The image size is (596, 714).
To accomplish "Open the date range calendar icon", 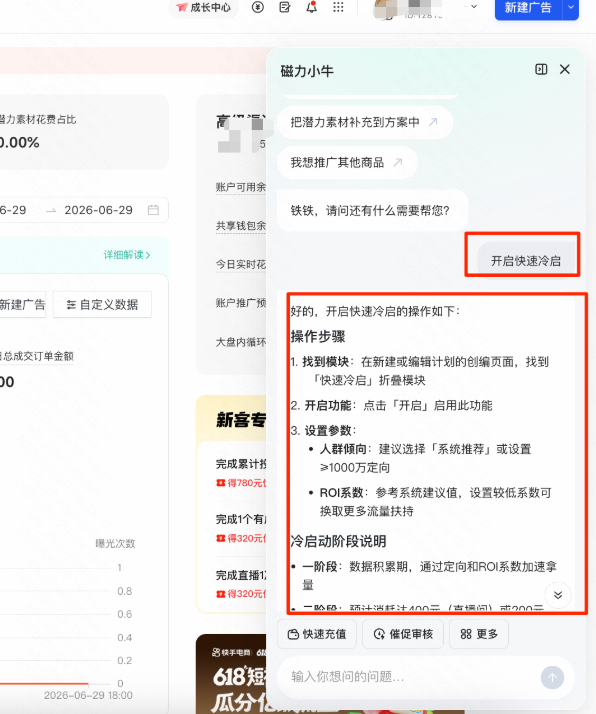I will pyautogui.click(x=153, y=210).
